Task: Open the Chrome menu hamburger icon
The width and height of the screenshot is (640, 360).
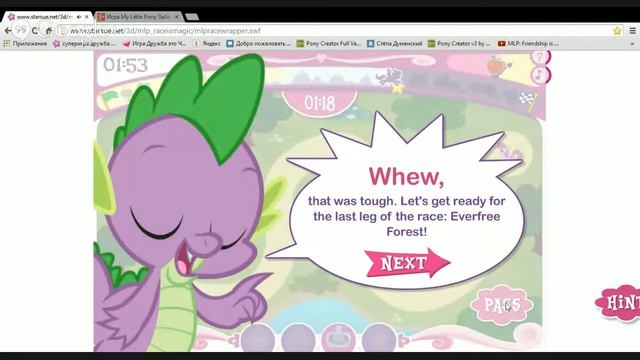Action: click(632, 31)
